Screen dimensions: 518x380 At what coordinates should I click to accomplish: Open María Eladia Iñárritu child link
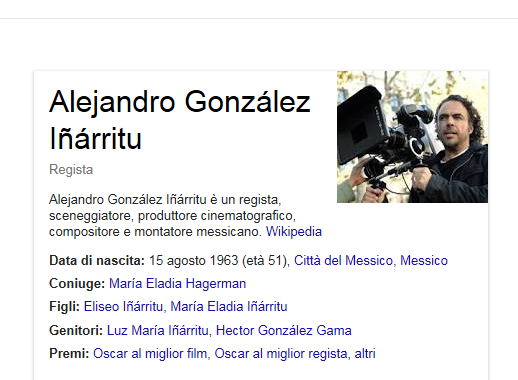229,307
